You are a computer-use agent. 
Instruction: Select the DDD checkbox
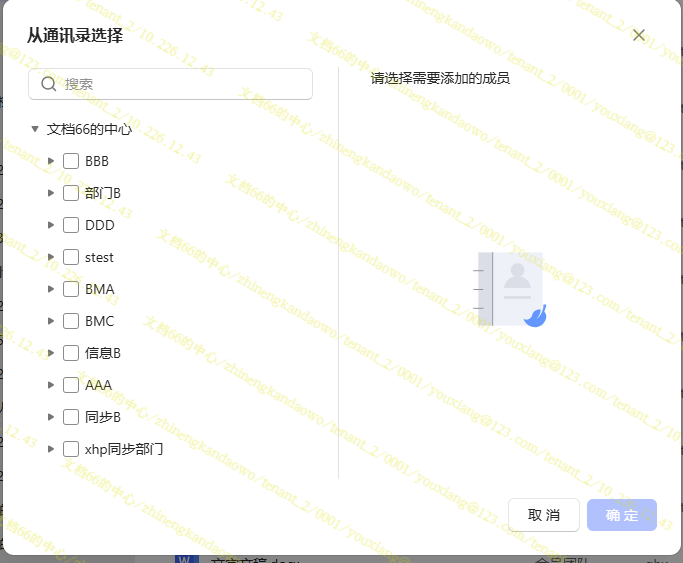pyautogui.click(x=71, y=225)
